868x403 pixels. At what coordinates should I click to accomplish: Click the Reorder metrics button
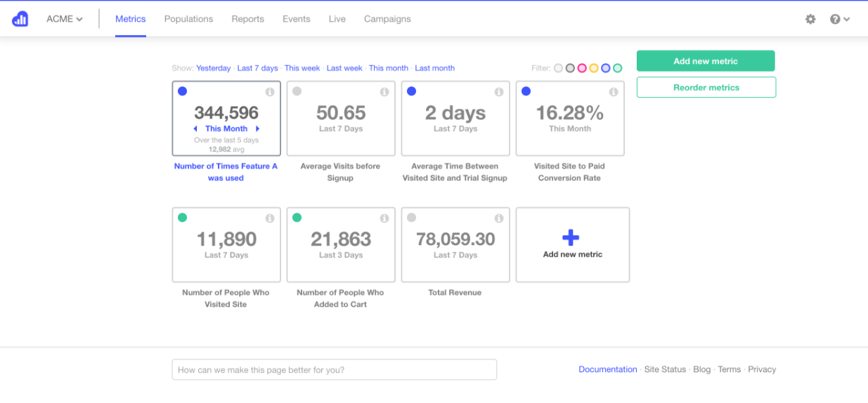pyautogui.click(x=706, y=87)
